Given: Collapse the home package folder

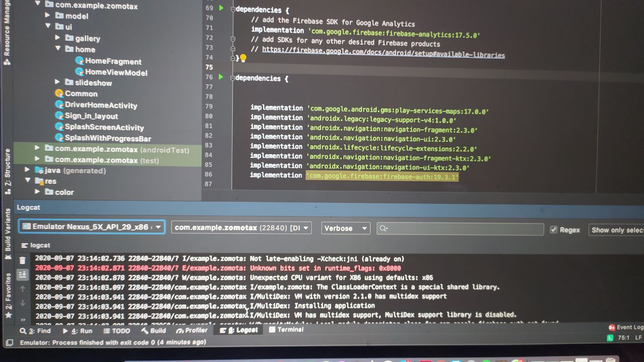Looking at the screenshot, I should pyautogui.click(x=57, y=49).
